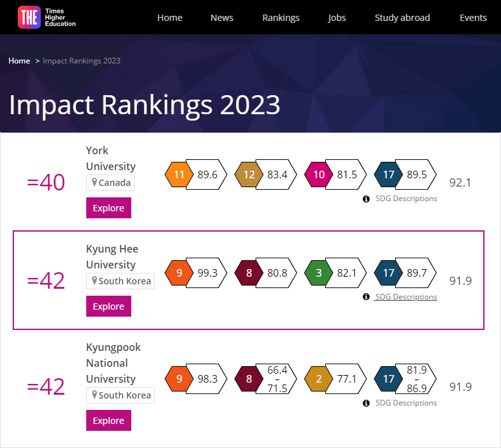Open Kyung Hee's SDG Descriptions link
This screenshot has width=501, height=448.
pyautogui.click(x=406, y=297)
